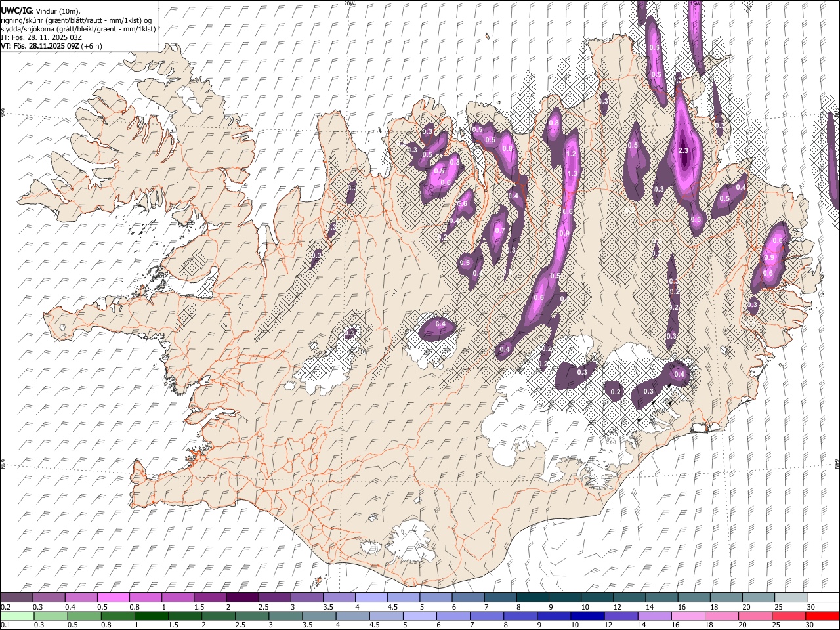Click the '64N' latitude label on right edge
The width and height of the screenshot is (840, 630).
837,463
